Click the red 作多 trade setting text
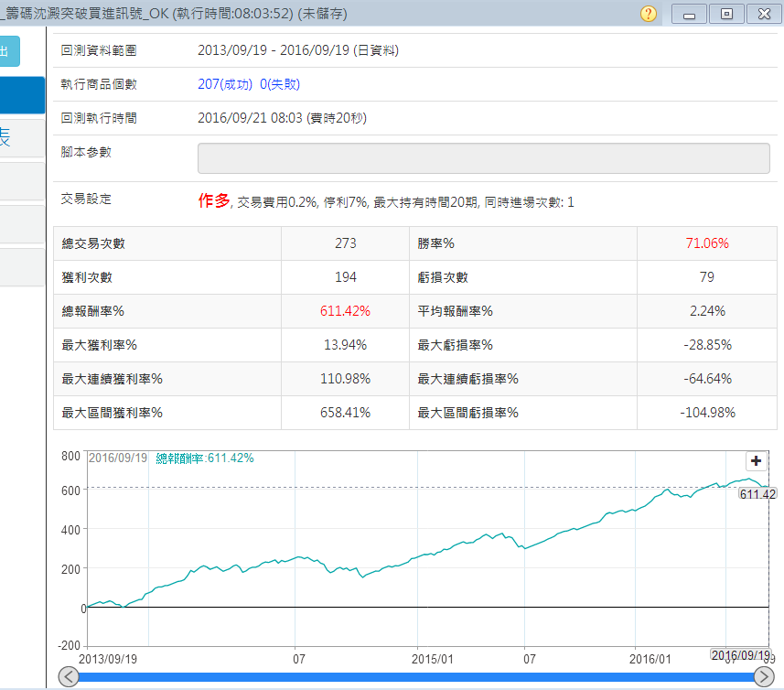 214,201
